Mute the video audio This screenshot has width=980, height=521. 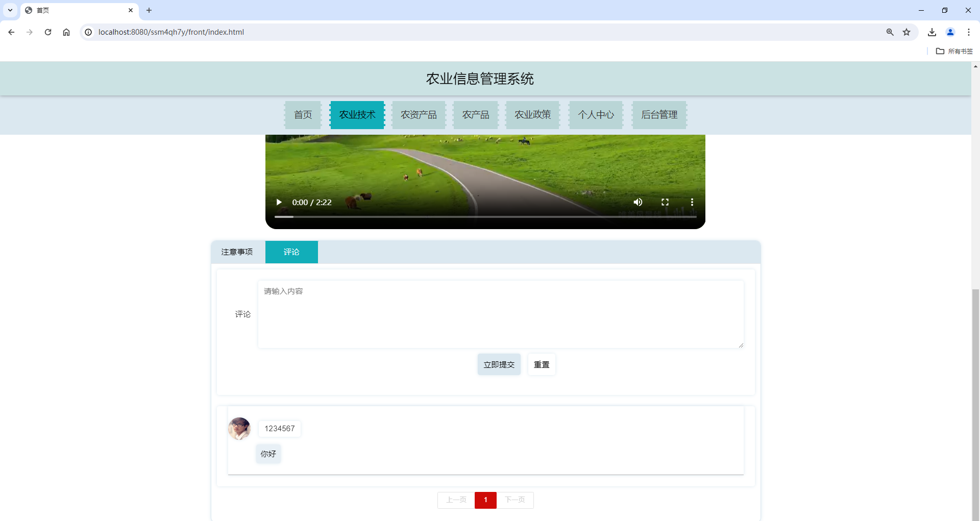pos(638,202)
